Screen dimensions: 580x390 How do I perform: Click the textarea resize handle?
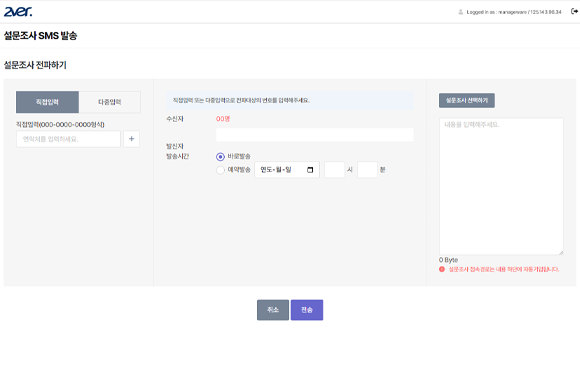click(x=561, y=252)
